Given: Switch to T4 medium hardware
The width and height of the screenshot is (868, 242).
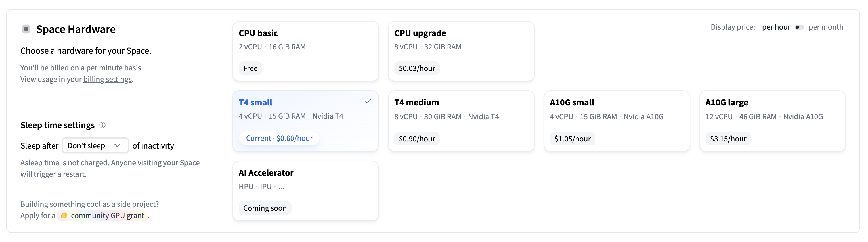Looking at the screenshot, I should [461, 121].
